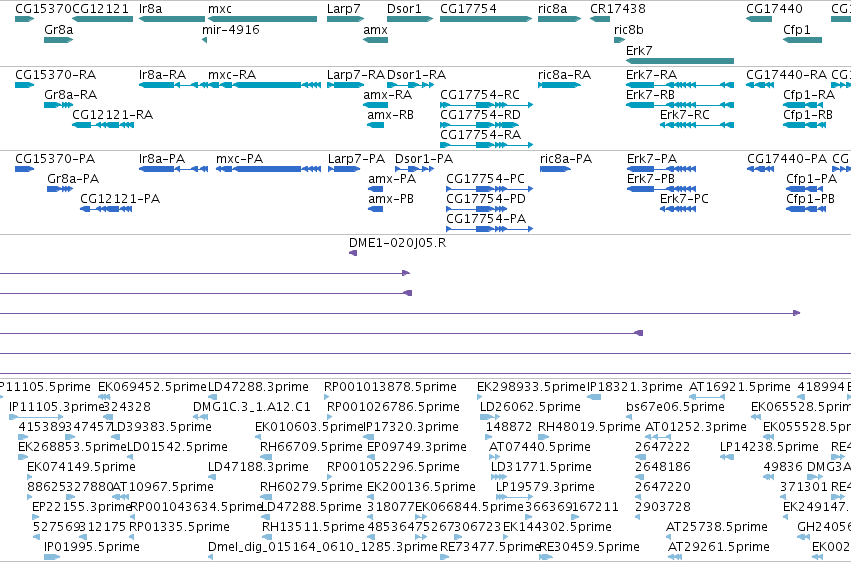Select the amx-RA transcript label

[x=388, y=95]
